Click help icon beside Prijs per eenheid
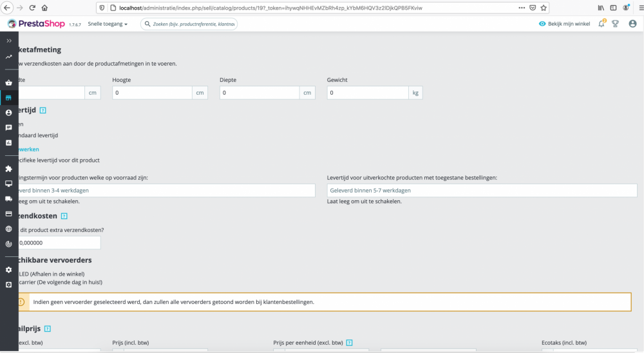This screenshot has height=353, width=644. (349, 343)
